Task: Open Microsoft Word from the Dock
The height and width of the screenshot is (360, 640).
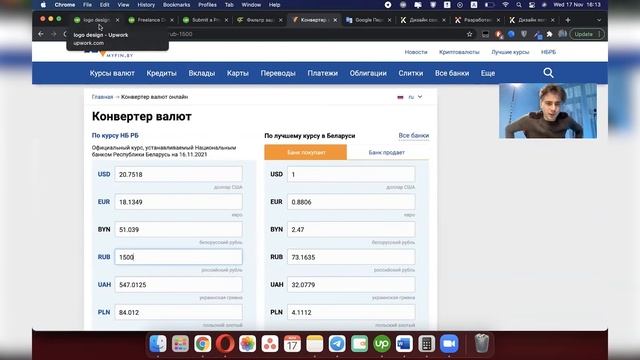Action: coord(404,344)
